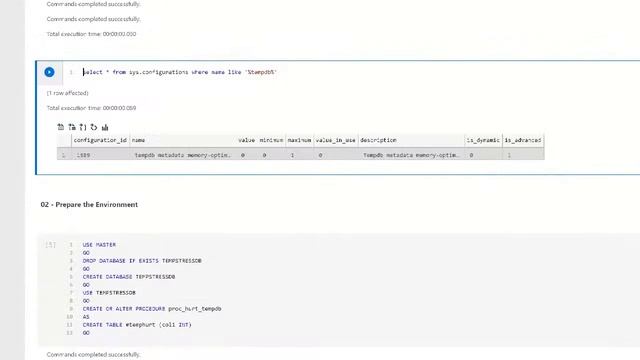640x360 pixels.
Task: Click the 'CREATE OR ALTER PROCEDURE' code line
Action: click(152, 309)
